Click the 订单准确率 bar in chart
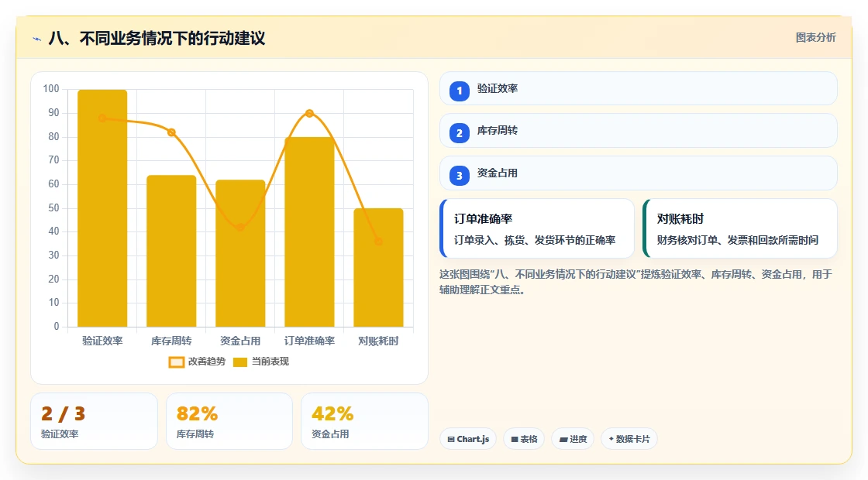 (x=309, y=231)
